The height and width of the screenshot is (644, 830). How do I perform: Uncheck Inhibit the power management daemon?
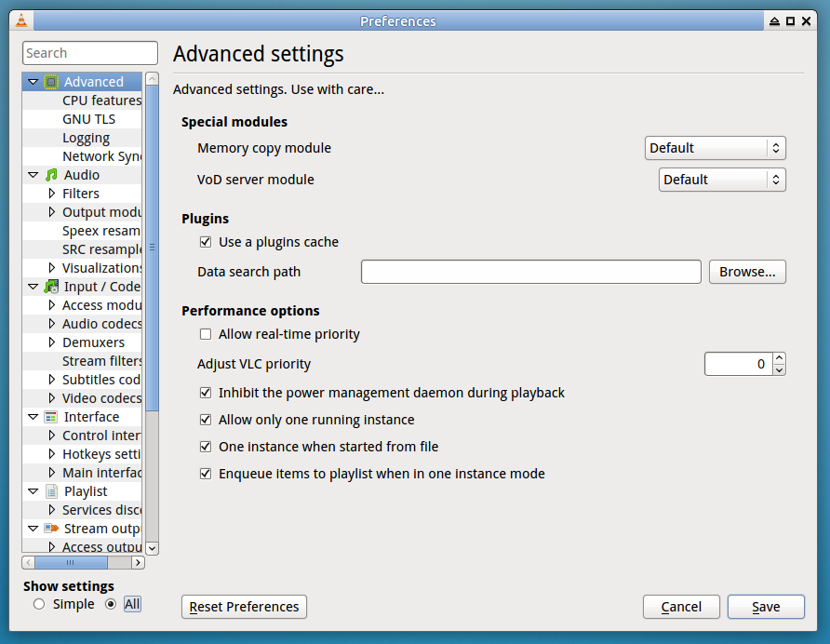click(206, 393)
